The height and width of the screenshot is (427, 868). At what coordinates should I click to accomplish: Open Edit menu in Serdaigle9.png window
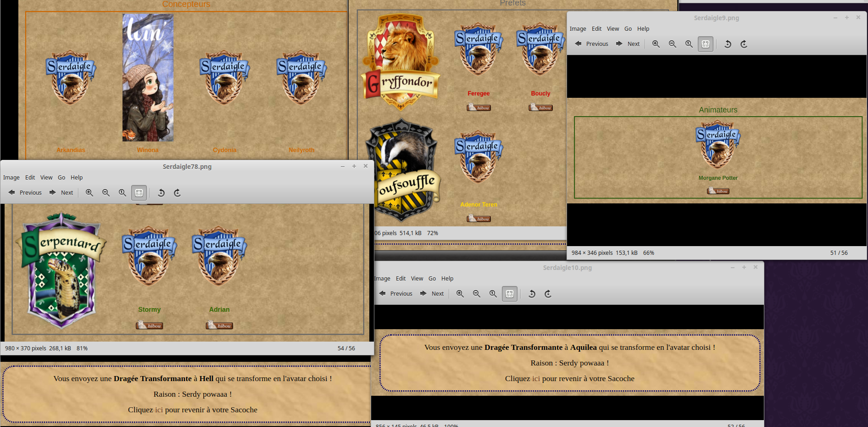coord(596,28)
